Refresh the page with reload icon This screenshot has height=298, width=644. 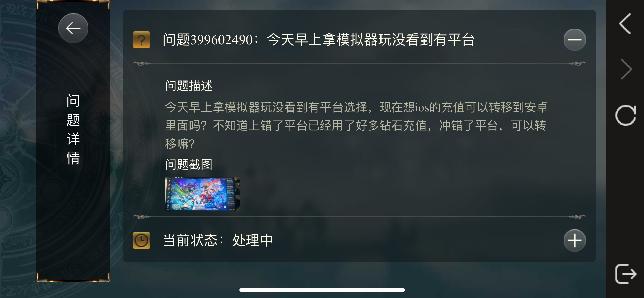[x=625, y=115]
